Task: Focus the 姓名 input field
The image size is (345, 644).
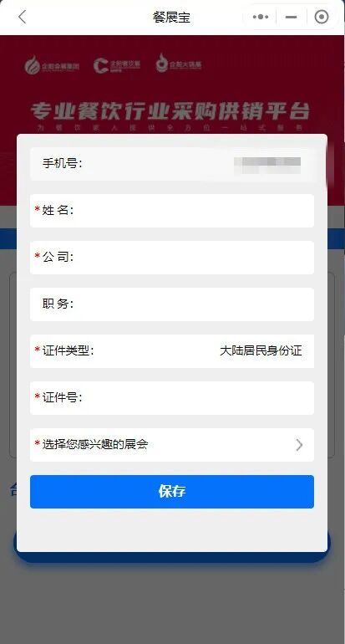Action: click(x=172, y=211)
